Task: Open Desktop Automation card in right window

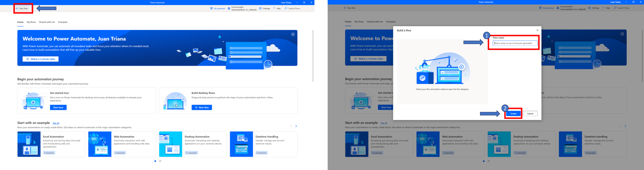Action: (x=521, y=144)
